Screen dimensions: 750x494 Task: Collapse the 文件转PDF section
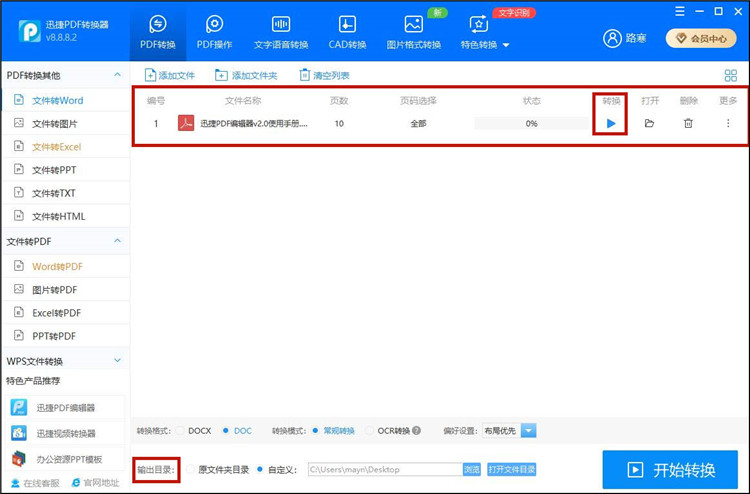pyautogui.click(x=117, y=241)
